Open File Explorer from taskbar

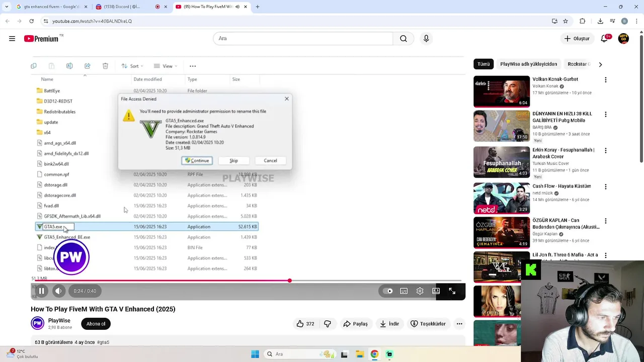360,354
